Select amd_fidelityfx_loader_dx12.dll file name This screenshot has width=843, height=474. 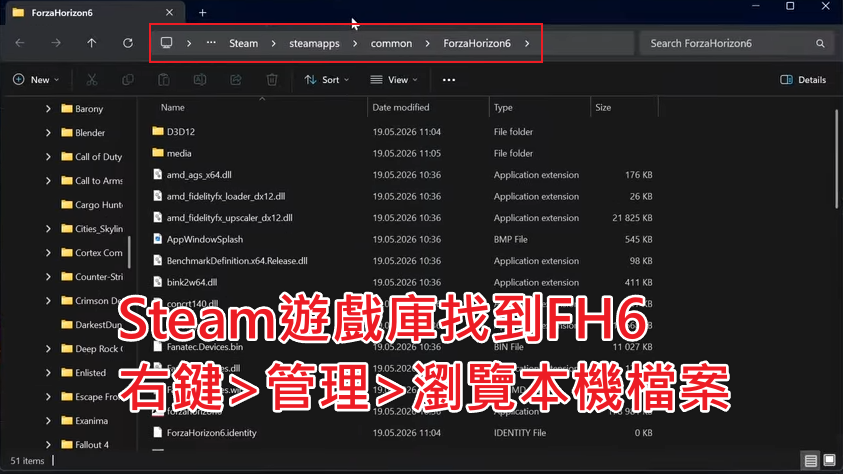click(x=226, y=196)
